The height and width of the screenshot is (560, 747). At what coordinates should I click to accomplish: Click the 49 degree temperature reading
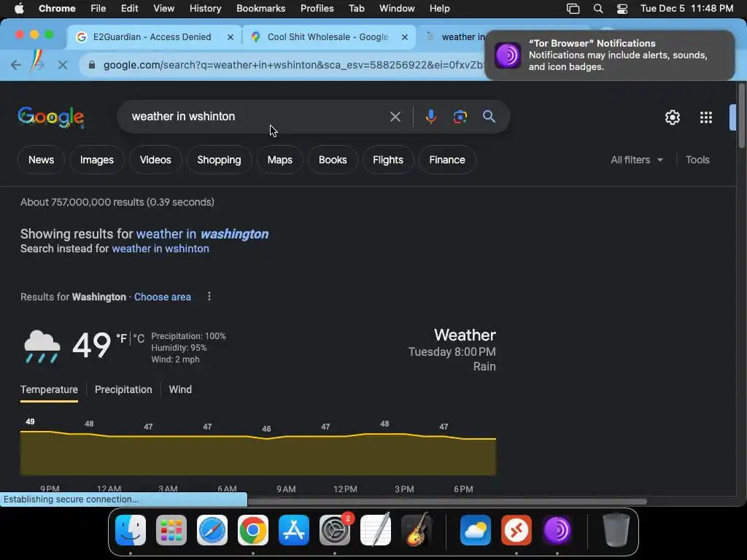pyautogui.click(x=91, y=345)
